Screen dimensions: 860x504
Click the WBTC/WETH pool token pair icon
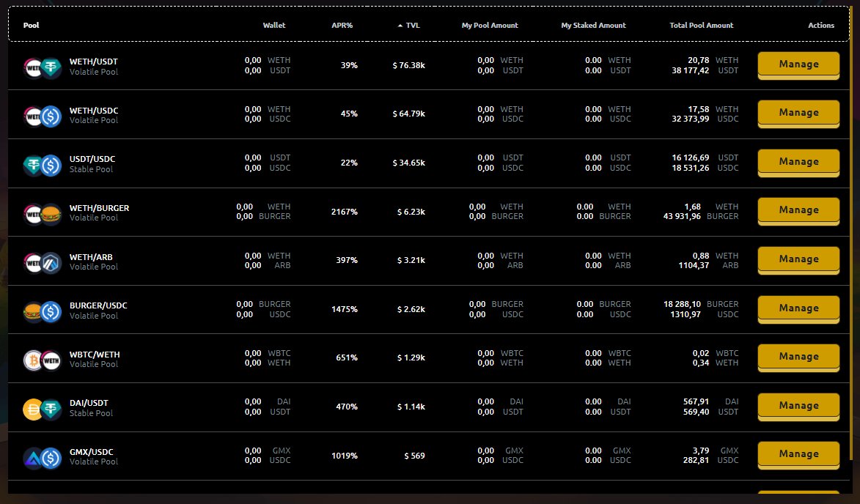[x=43, y=360]
